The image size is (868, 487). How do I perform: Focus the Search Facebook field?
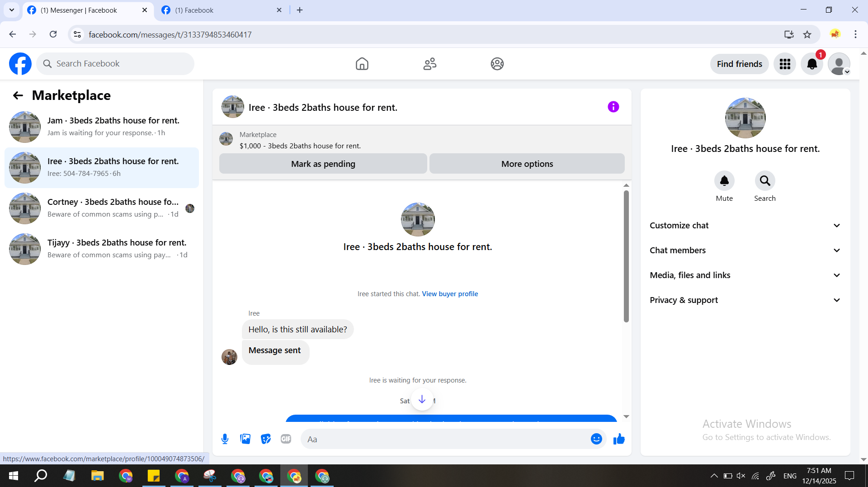tap(115, 64)
